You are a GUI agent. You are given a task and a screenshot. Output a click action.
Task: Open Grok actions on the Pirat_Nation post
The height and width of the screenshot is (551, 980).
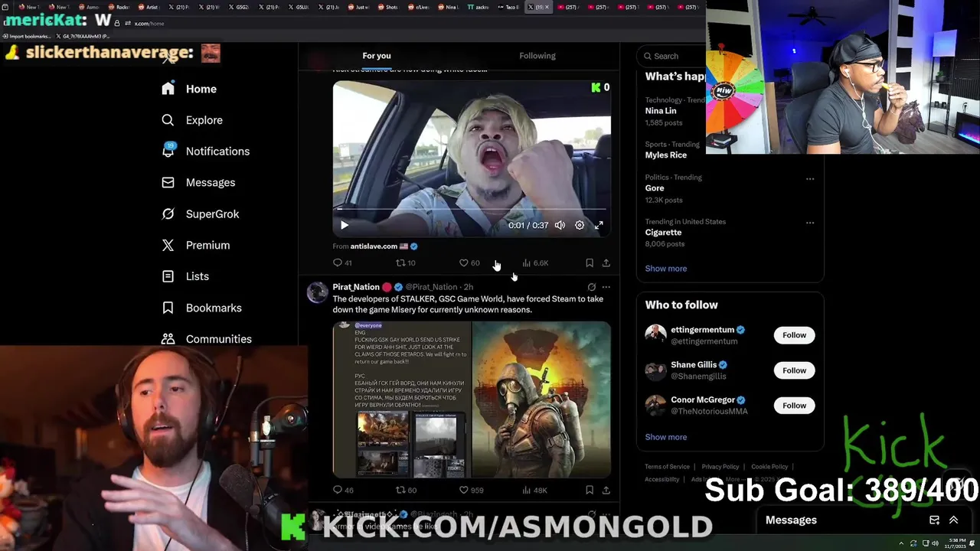point(591,287)
